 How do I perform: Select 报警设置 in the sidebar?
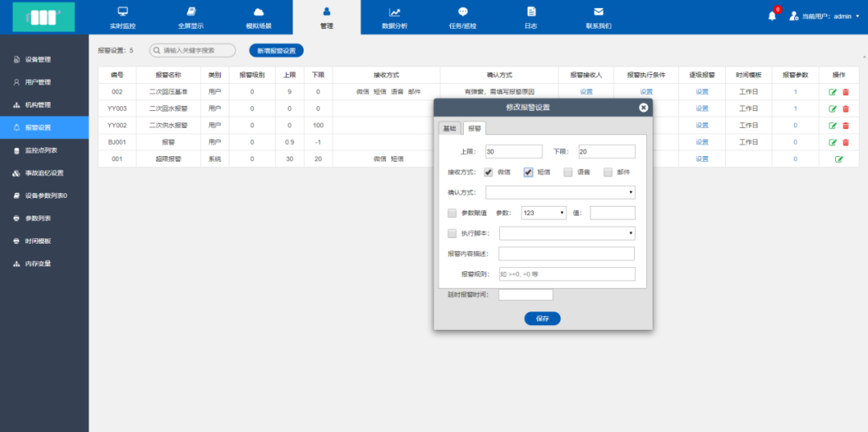44,127
